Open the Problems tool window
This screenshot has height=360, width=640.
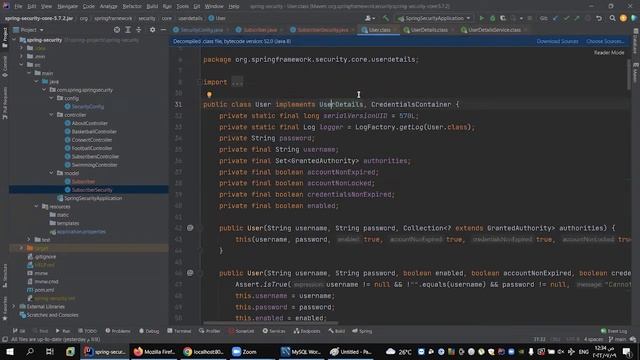pyautogui.click(x=118, y=331)
